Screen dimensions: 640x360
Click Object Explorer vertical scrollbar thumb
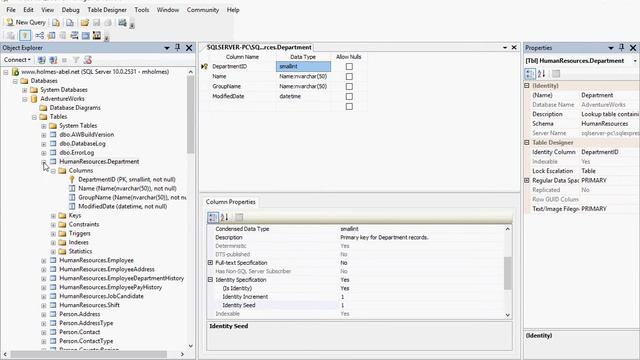190,115
